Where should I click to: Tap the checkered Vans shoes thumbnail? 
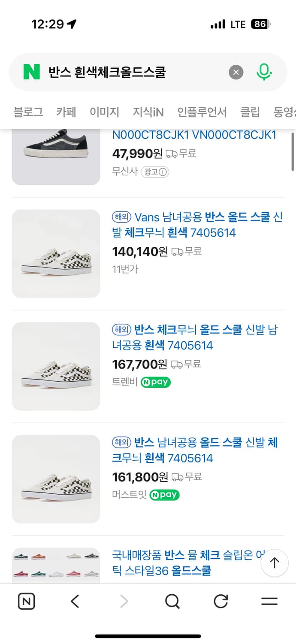[56, 253]
